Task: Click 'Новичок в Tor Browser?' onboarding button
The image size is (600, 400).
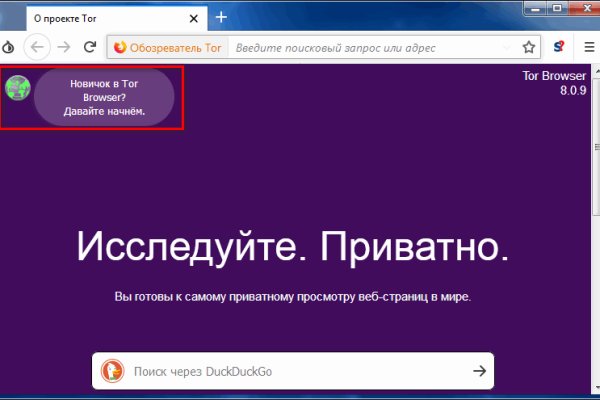Action: coord(105,98)
